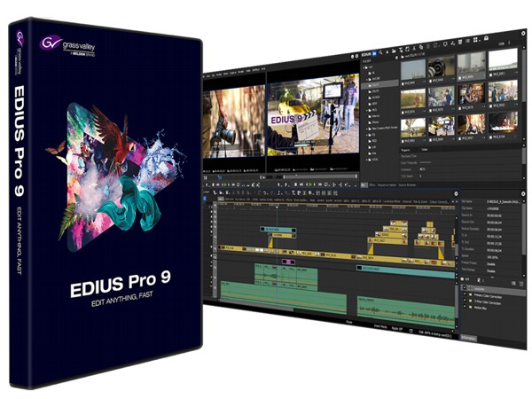Click the recorder position slider under monitor

pos(320,176)
